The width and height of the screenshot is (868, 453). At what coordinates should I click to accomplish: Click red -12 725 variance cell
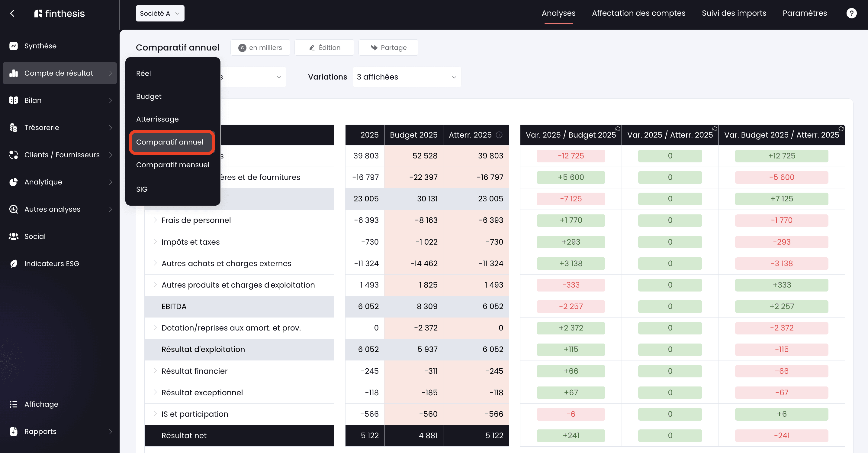click(571, 156)
